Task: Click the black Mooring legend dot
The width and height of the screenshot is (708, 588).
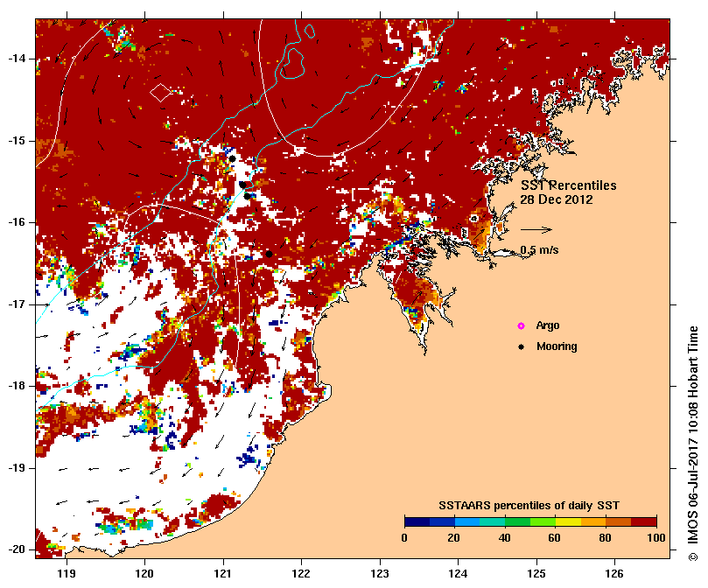Action: [521, 346]
